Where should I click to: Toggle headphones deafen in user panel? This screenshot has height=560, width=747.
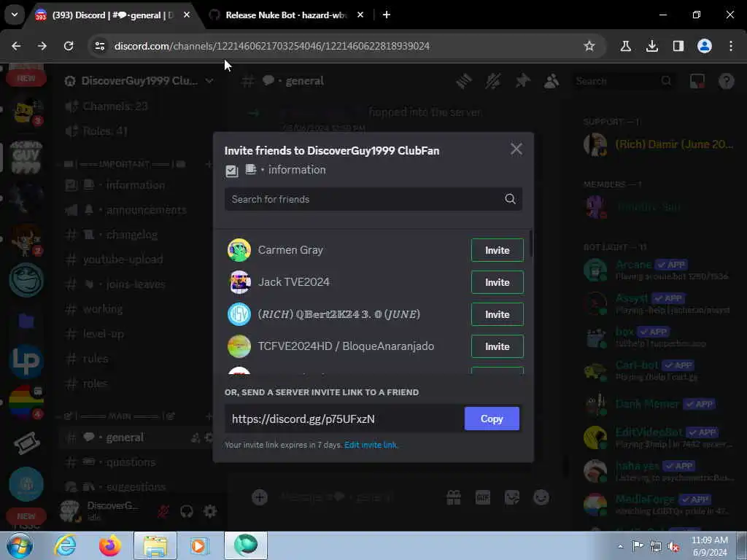(186, 511)
